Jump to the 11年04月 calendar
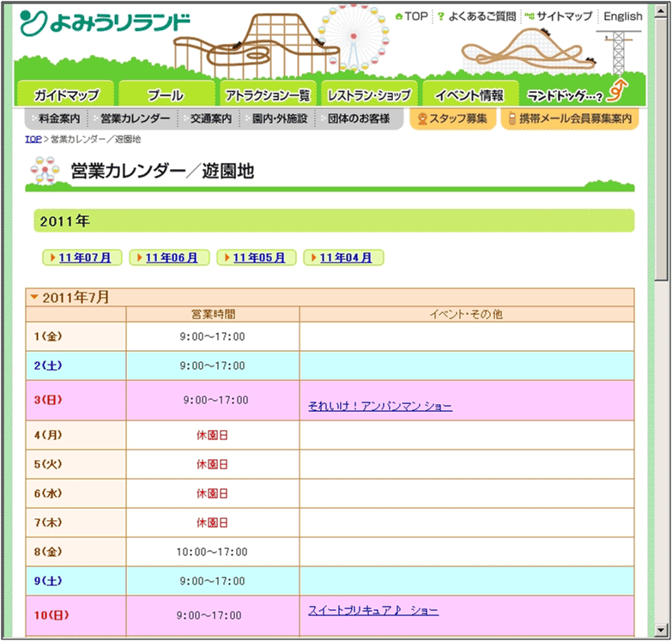672x641 pixels. pos(345,257)
